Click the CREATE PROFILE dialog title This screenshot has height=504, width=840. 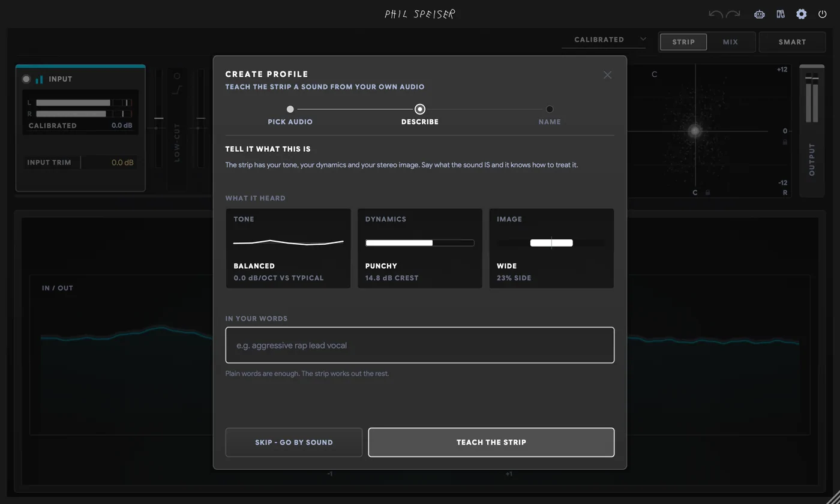coord(267,74)
